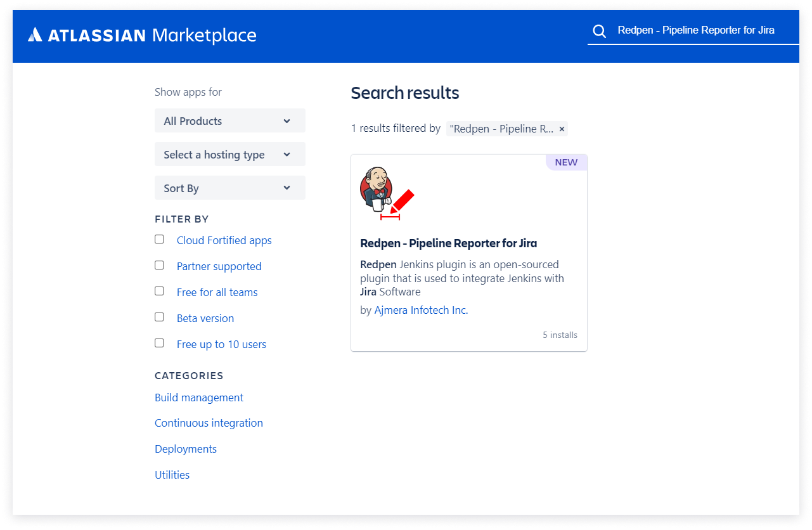Viewport: 812px width, 530px height.
Task: Click the CATEGORIES heading
Action: pyautogui.click(x=189, y=376)
